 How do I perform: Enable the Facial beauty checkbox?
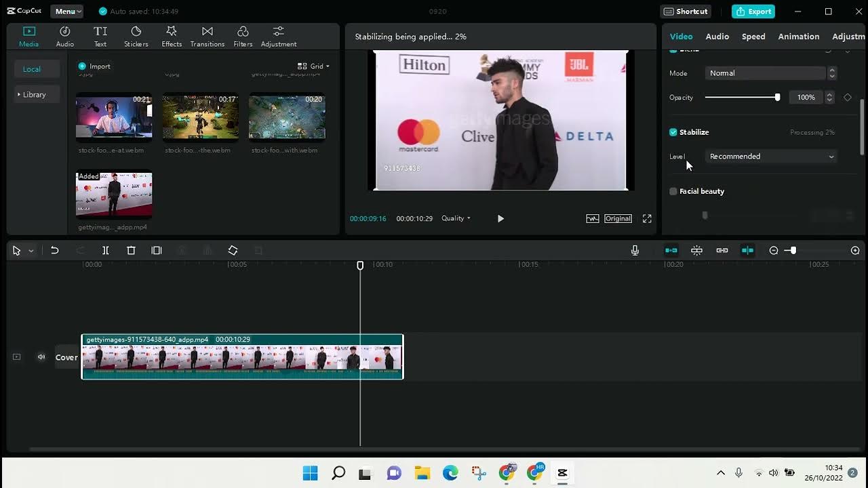(673, 192)
